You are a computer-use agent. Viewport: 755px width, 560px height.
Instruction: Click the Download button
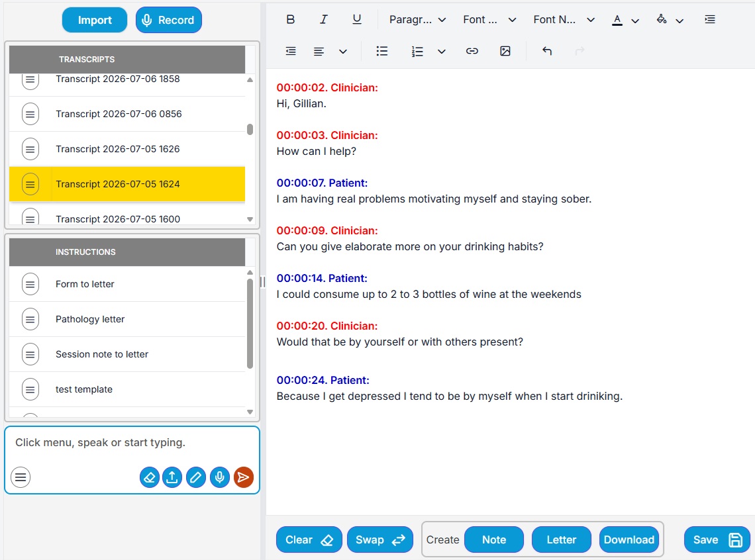[x=629, y=539]
